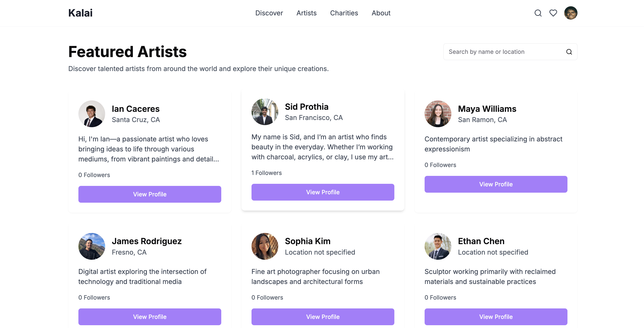Open the Artists nav item
Screen dimensions: 644x328
[x=306, y=13]
